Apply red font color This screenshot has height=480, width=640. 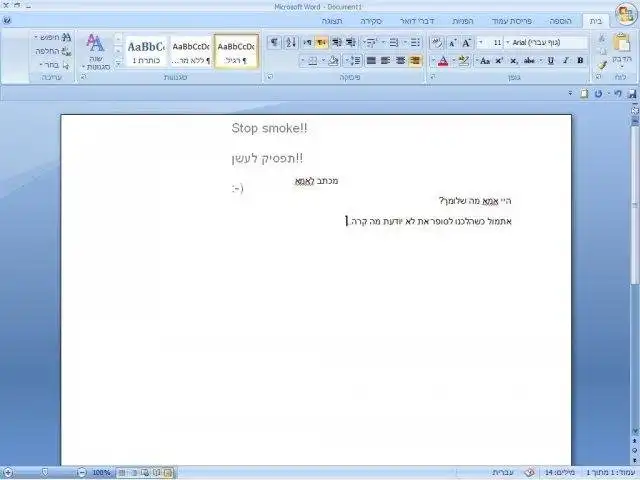pos(443,61)
